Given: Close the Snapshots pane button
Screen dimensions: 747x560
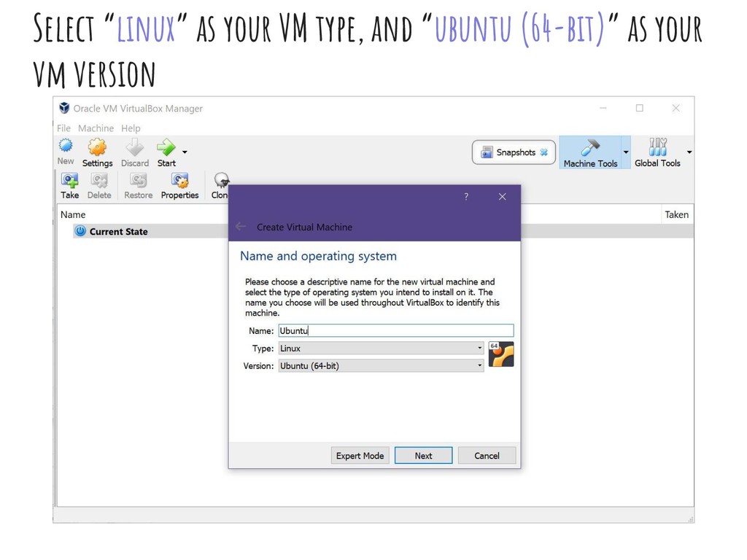Looking at the screenshot, I should tap(543, 152).
